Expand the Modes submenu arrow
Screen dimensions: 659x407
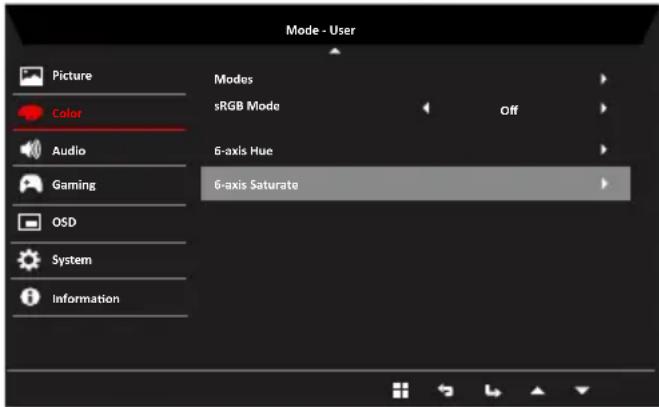pyautogui.click(x=604, y=79)
